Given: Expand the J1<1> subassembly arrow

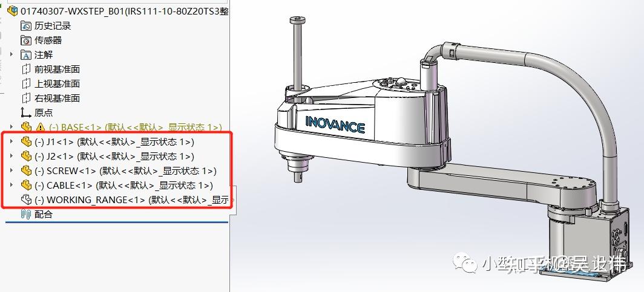Looking at the screenshot, I should pyautogui.click(x=11, y=141).
